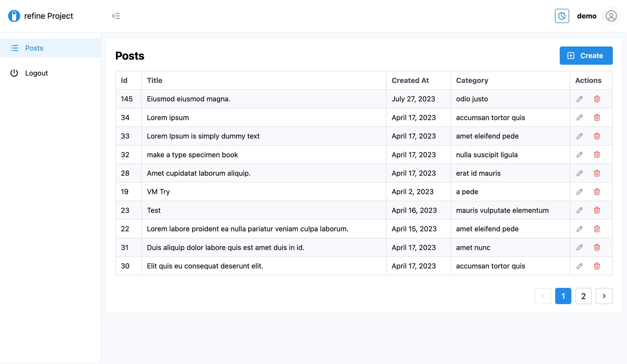Screen dimensions: 627x364
Task: Select the edit pencil icon for post 145
Action: tap(579, 99)
